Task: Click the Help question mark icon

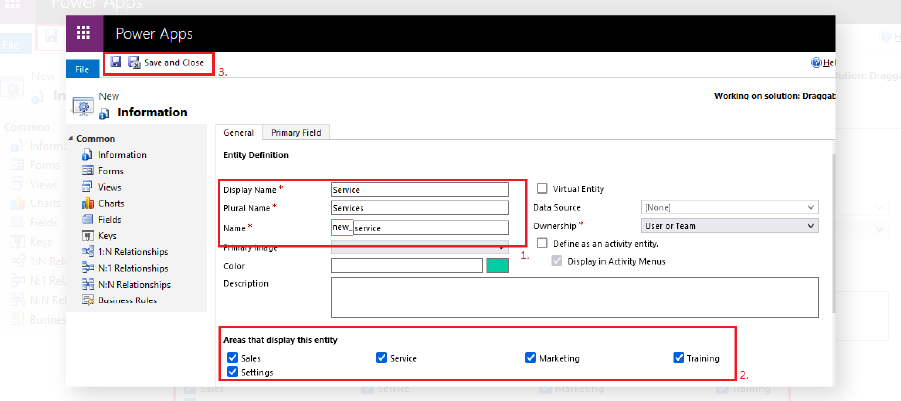Action: click(x=816, y=63)
